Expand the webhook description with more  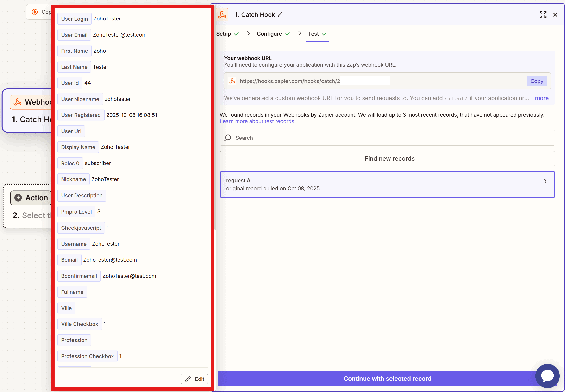541,98
